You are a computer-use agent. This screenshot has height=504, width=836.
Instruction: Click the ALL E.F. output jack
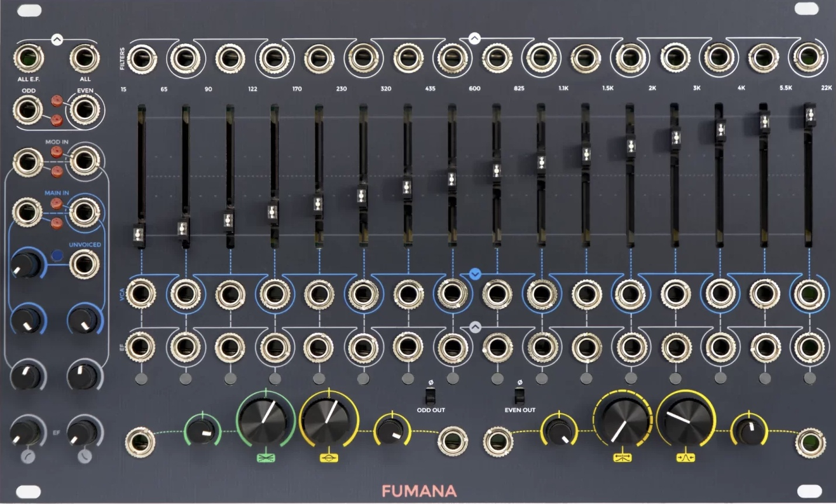click(28, 58)
